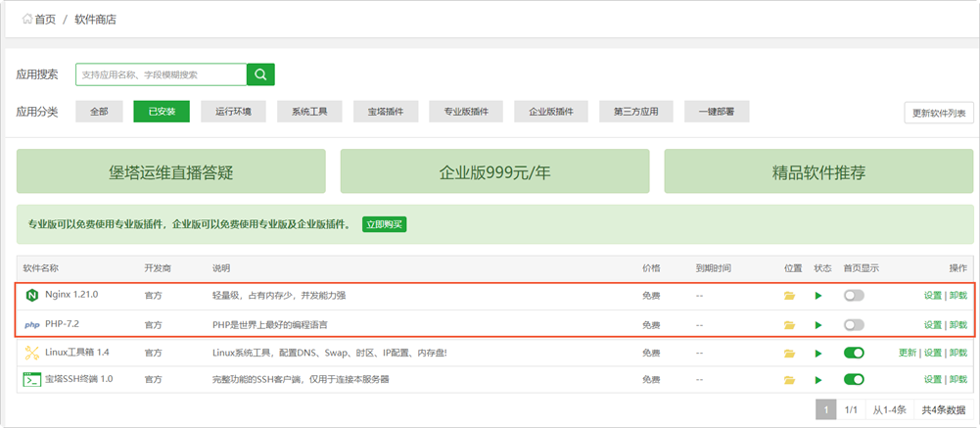
Task: Click the 宝塔SSH终端 terminal icon
Action: pos(32,379)
